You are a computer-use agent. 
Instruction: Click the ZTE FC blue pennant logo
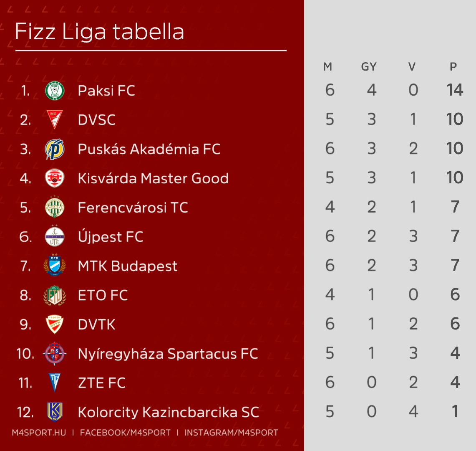(x=55, y=383)
